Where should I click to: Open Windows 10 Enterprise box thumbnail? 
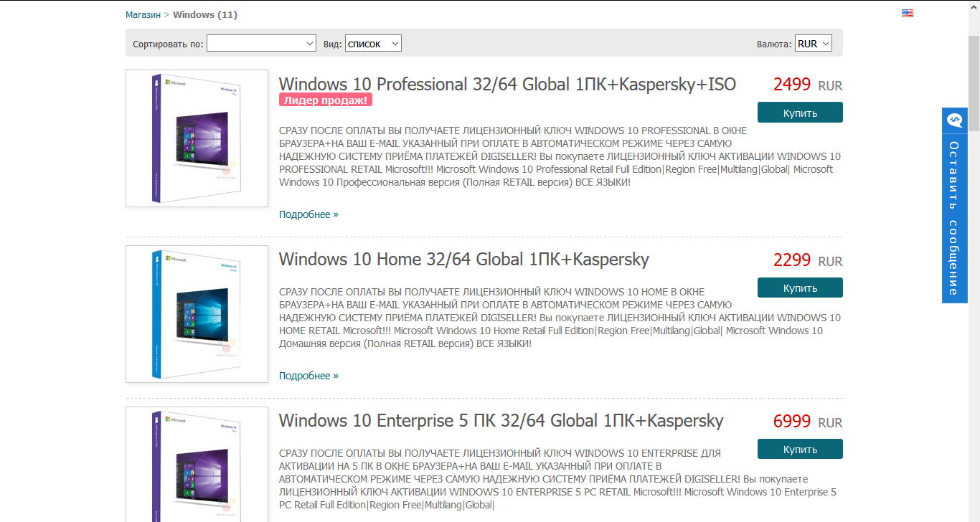(197, 465)
